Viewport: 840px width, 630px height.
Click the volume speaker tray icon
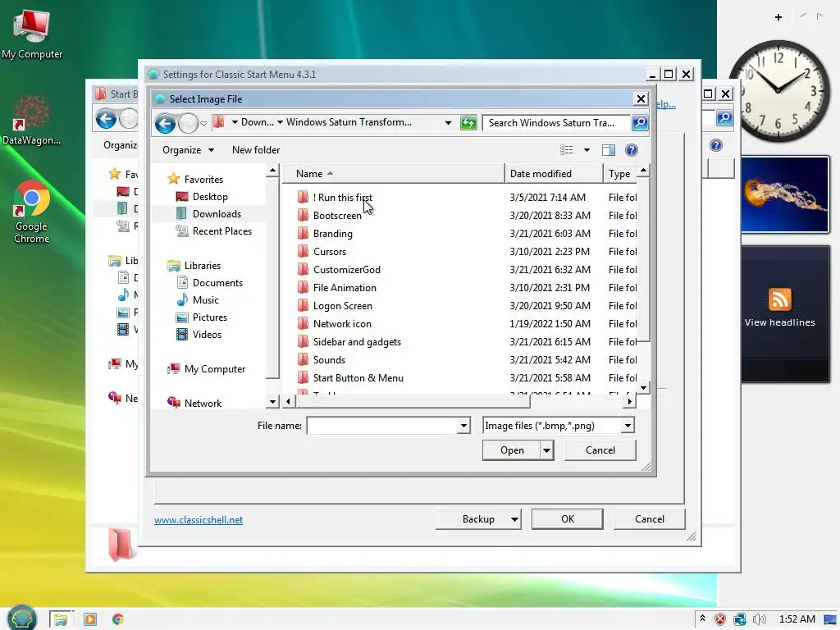pyautogui.click(x=759, y=619)
